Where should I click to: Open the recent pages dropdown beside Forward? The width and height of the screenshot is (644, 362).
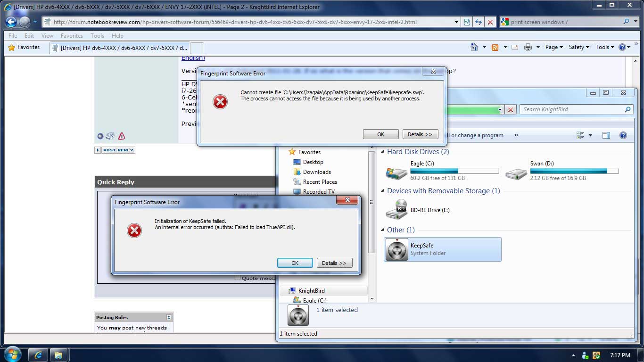[x=35, y=22]
